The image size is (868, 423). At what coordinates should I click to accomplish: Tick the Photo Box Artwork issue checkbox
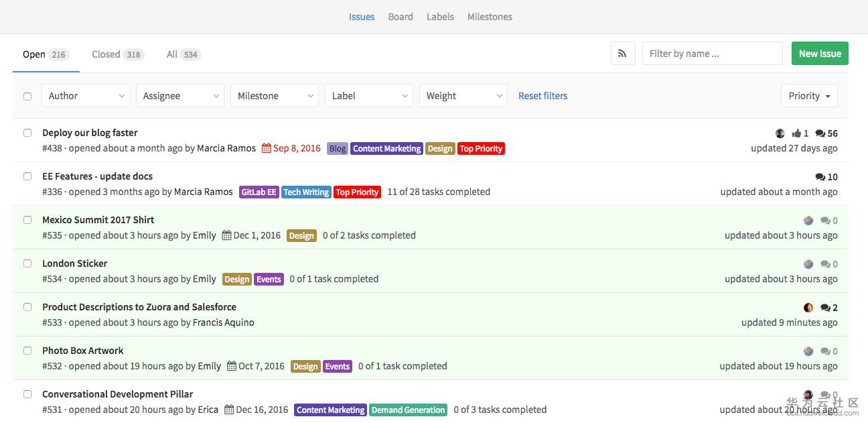click(x=27, y=351)
